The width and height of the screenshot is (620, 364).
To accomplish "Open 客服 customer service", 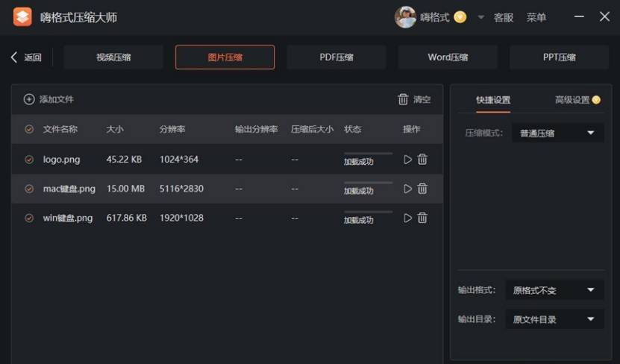I will (x=504, y=17).
